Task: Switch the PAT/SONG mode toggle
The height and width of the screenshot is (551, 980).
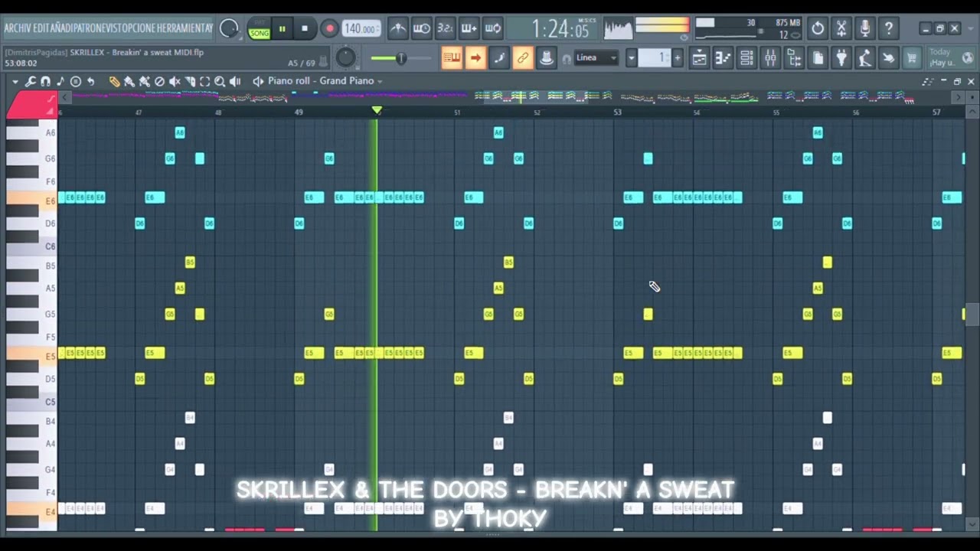Action: point(260,29)
